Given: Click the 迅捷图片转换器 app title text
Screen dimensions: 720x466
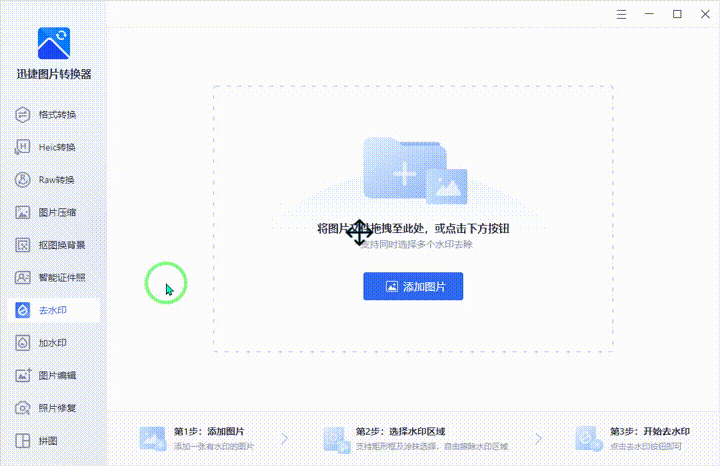Looking at the screenshot, I should click(x=54, y=74).
